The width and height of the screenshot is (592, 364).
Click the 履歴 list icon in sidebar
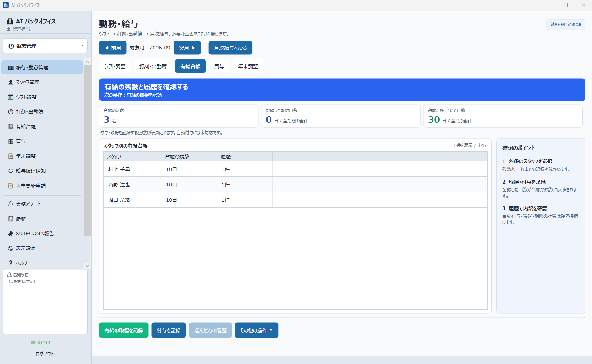tap(11, 219)
